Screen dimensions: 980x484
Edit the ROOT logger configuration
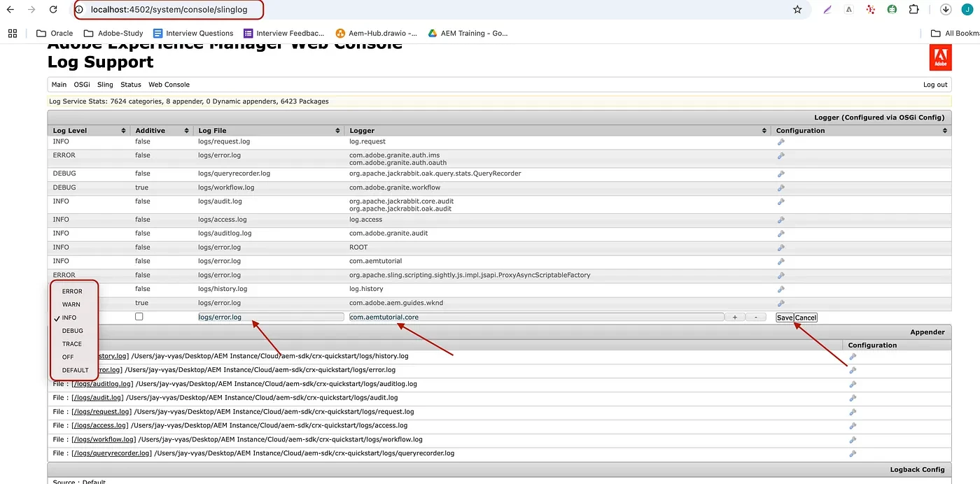(781, 248)
